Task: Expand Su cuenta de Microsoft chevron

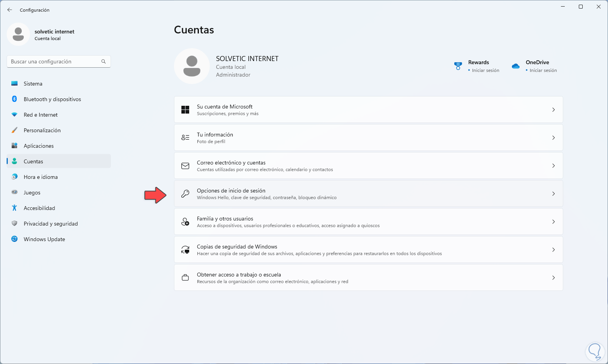Action: coord(554,110)
